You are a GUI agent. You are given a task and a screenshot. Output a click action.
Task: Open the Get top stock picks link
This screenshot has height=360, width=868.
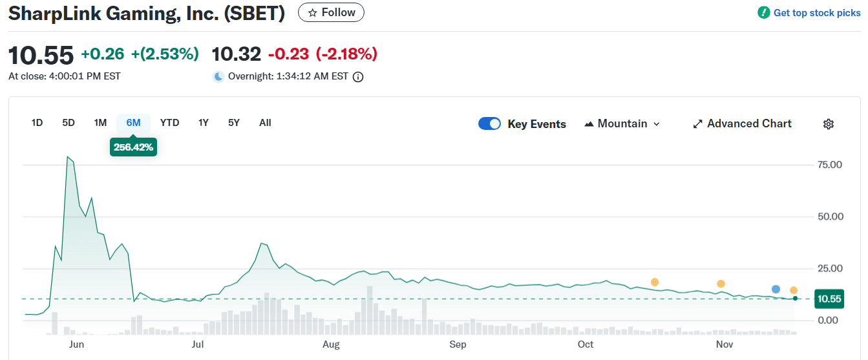pos(817,13)
